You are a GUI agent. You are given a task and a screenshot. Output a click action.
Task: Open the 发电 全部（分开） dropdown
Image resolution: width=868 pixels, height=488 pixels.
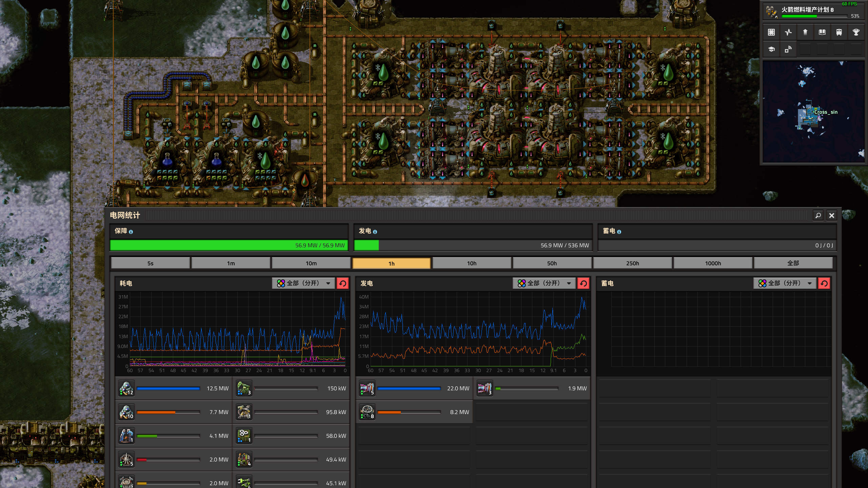(544, 283)
